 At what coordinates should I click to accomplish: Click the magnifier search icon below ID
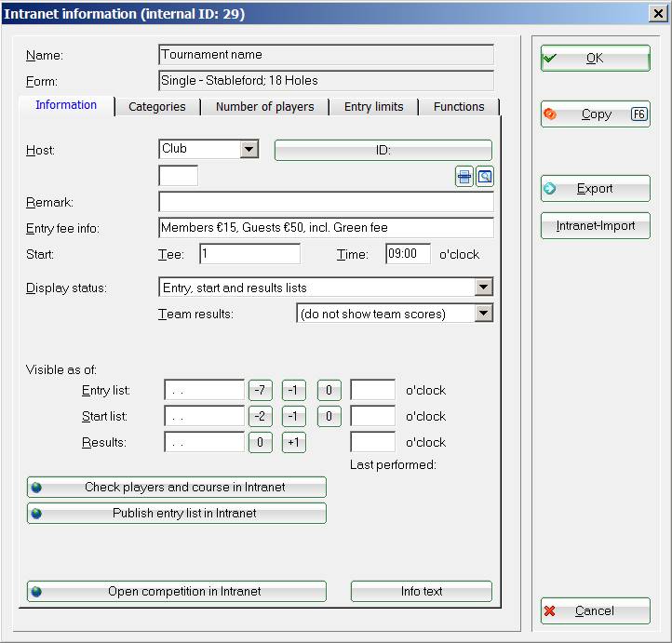tap(484, 176)
